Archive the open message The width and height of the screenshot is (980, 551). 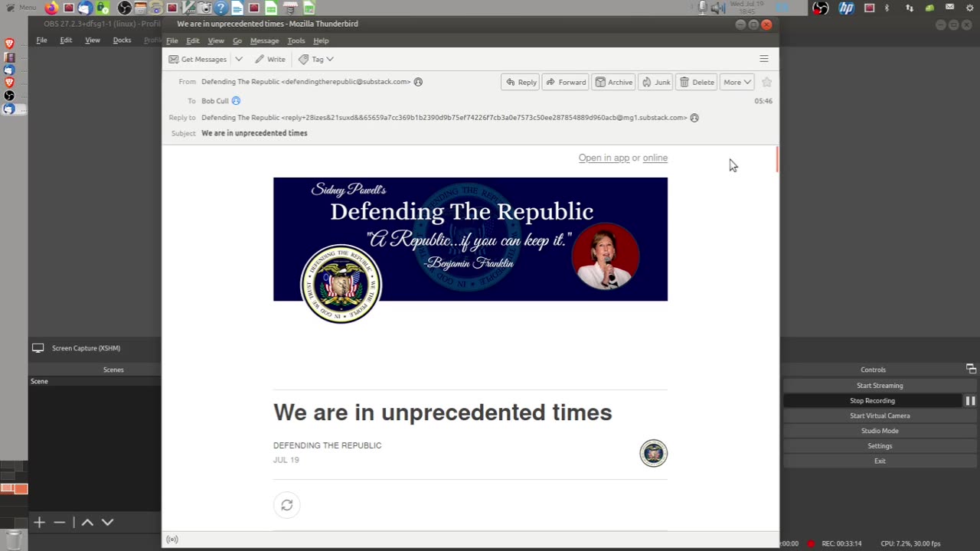[x=614, y=82]
